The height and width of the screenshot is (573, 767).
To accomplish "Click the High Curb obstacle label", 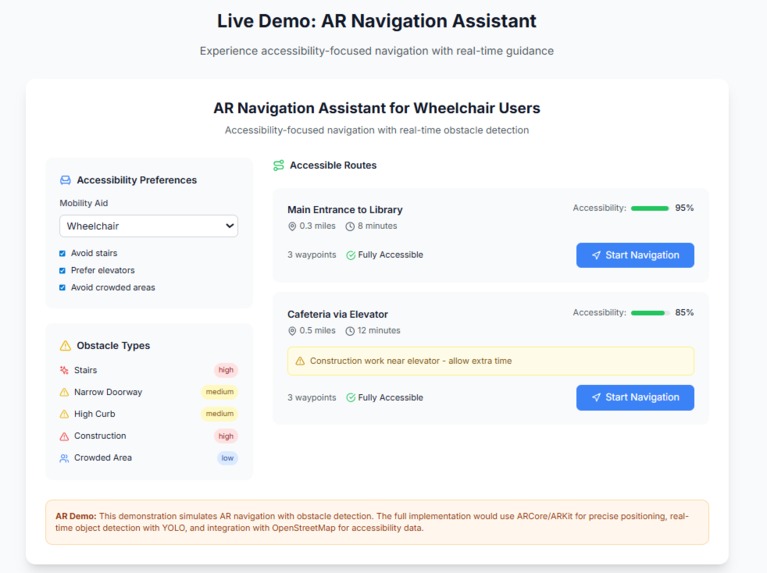I will (x=94, y=414).
